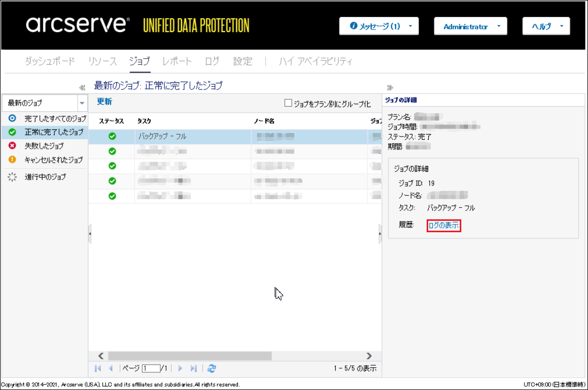This screenshot has width=588, height=390.
Task: Switch to the リソース tab
Action: click(x=102, y=61)
